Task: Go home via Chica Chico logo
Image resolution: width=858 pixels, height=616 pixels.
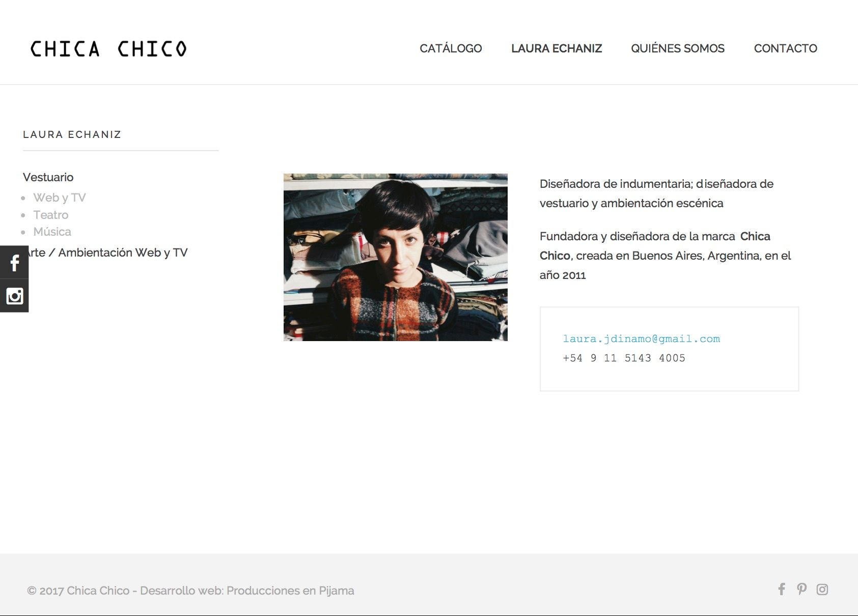Action: [x=108, y=49]
